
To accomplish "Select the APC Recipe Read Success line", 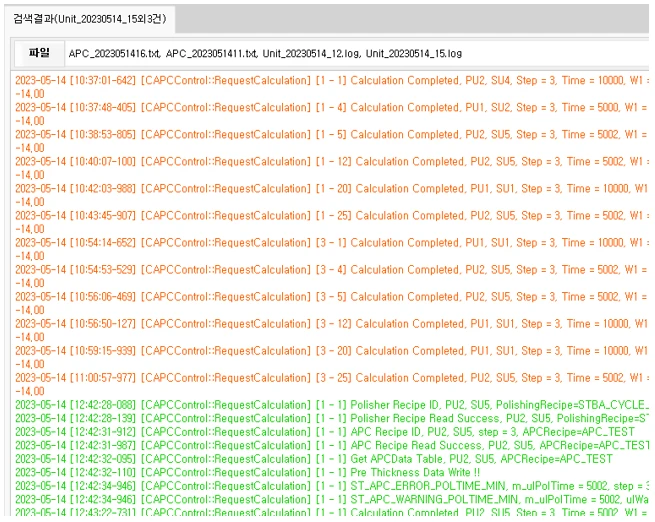I will coord(332,446).
